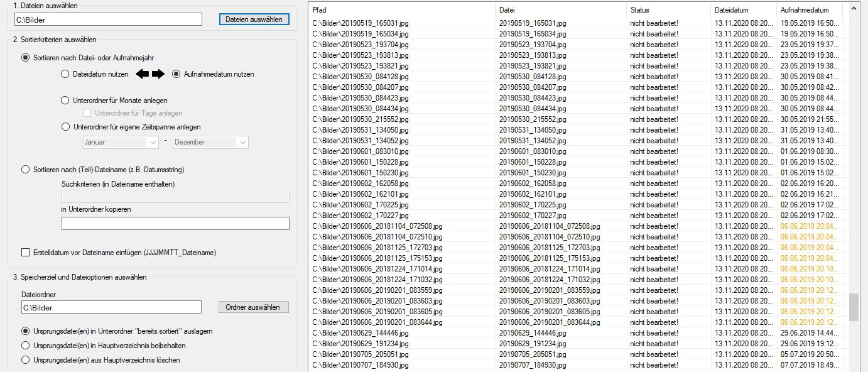Click the 'Status' column header
The image size is (868, 372).
pos(668,10)
